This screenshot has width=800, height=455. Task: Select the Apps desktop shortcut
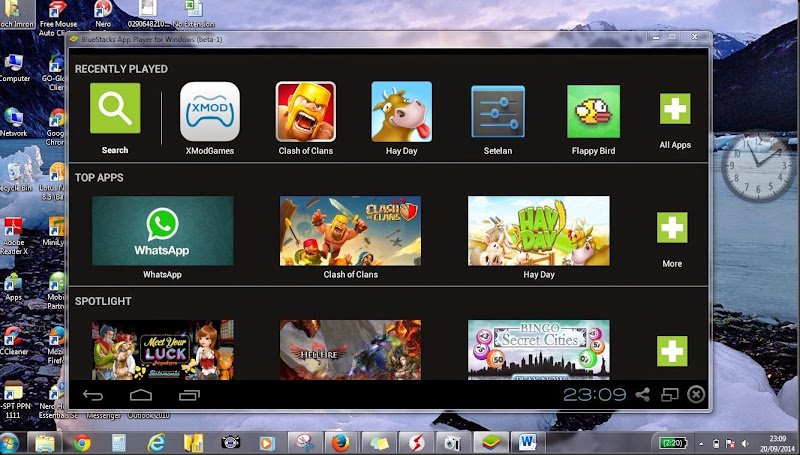point(13,287)
